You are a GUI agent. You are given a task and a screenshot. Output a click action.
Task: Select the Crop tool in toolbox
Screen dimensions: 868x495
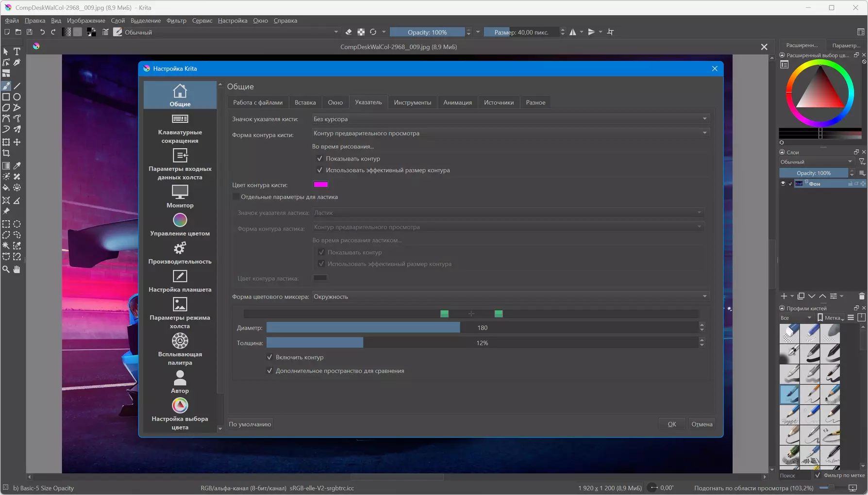pos(6,153)
